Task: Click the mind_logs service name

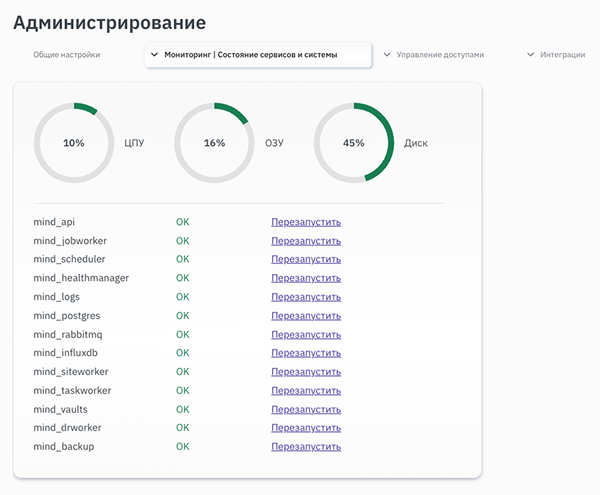Action: click(57, 297)
